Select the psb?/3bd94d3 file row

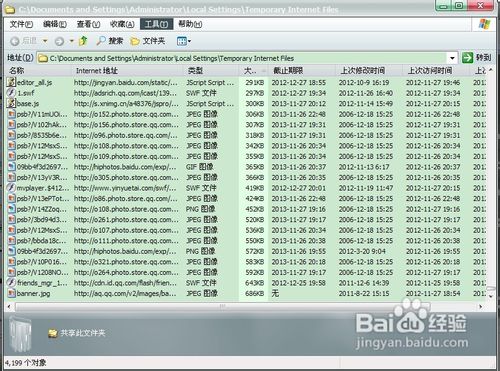[x=246, y=220]
